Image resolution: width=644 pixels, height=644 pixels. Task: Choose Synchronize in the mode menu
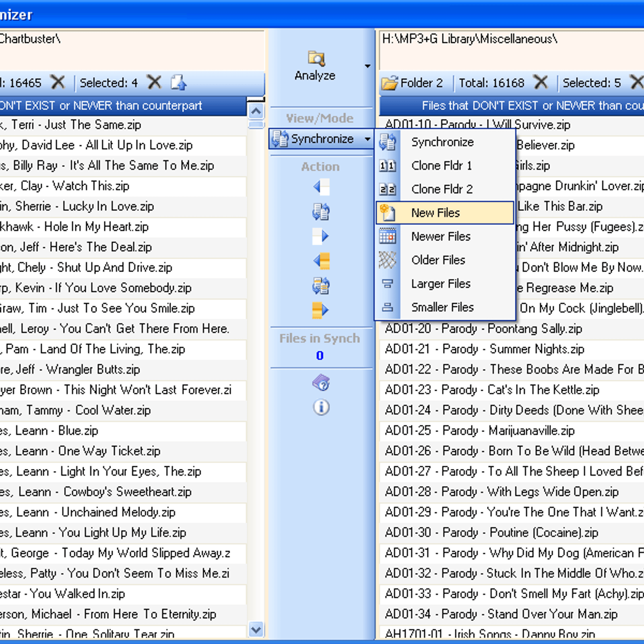[445, 142]
